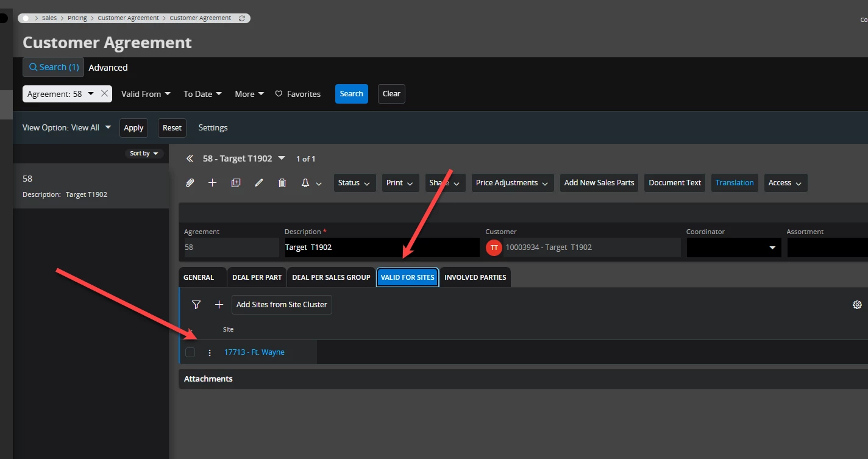Screen dimensions: 868x459
Task: Remove the Agreement: 58 filter chip
Action: point(104,94)
